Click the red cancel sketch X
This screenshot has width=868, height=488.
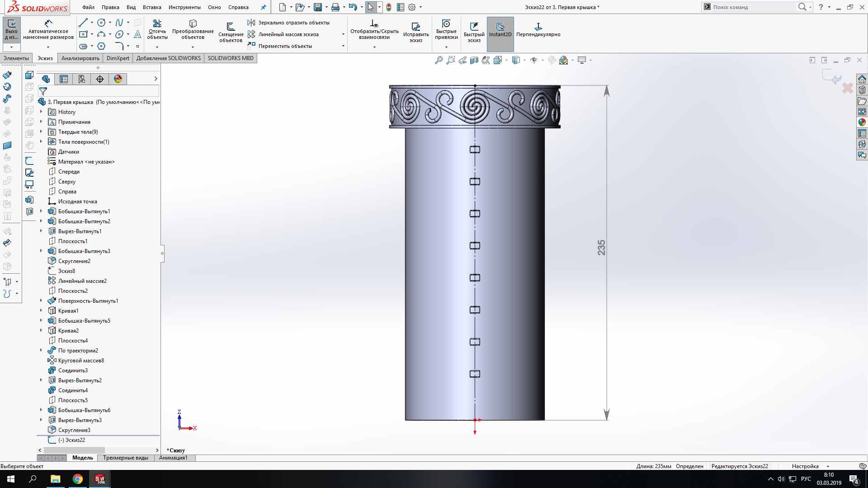click(847, 88)
